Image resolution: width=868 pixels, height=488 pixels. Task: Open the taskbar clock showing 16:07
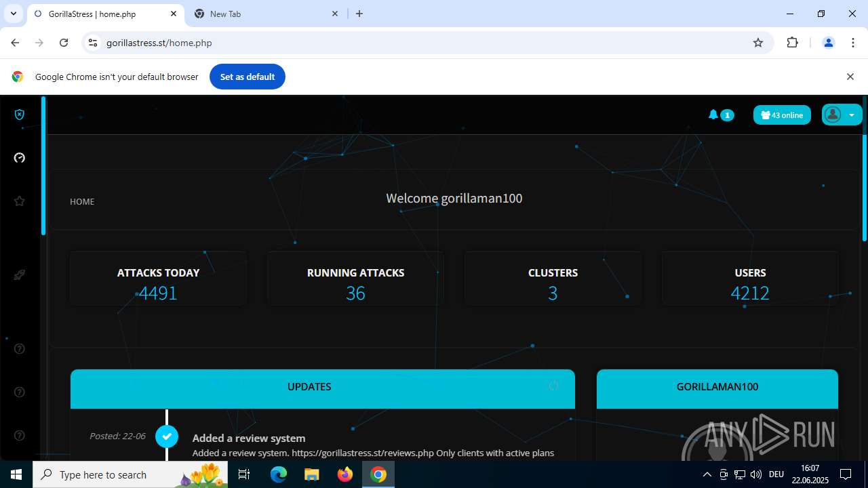click(x=810, y=474)
